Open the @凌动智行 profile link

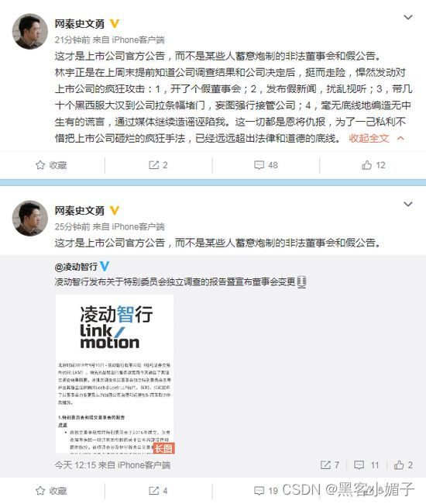point(76,267)
